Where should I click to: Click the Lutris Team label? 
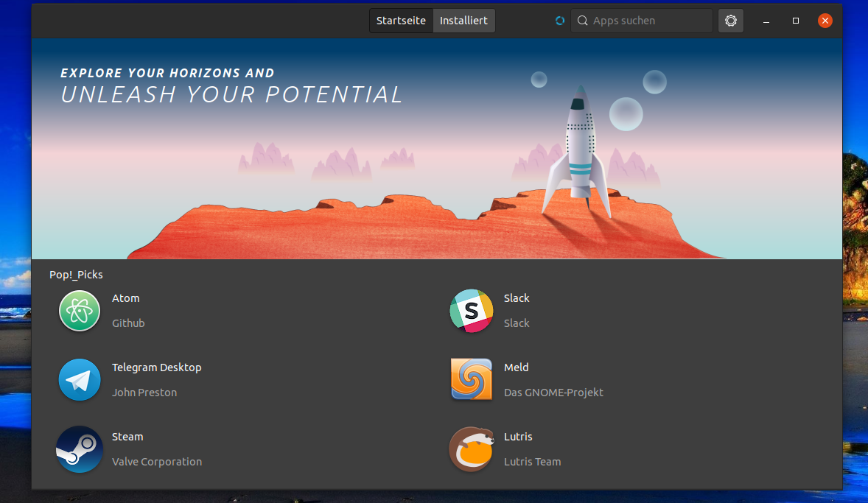[x=533, y=462]
